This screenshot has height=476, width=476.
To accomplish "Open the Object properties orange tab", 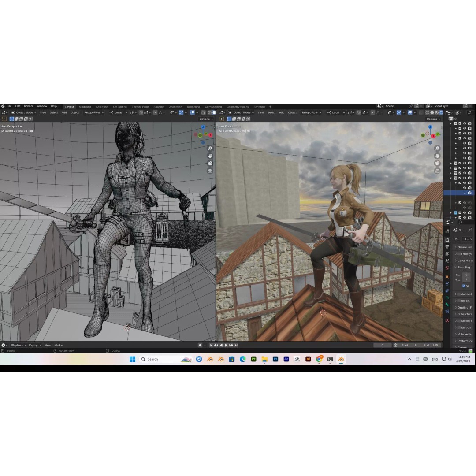I will (447, 276).
